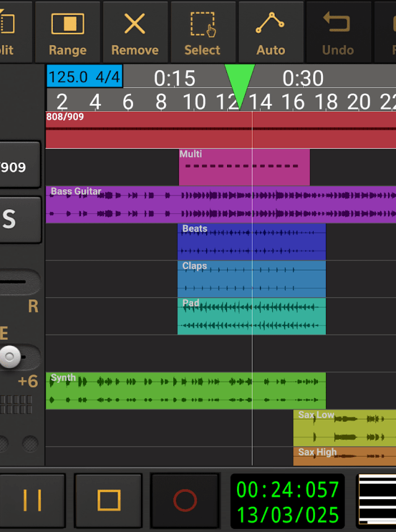Open the tempo 125.0 4/4 setting

(x=84, y=77)
